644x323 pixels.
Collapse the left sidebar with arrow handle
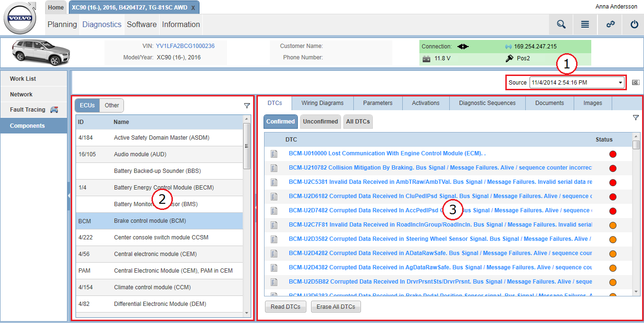(x=69, y=195)
